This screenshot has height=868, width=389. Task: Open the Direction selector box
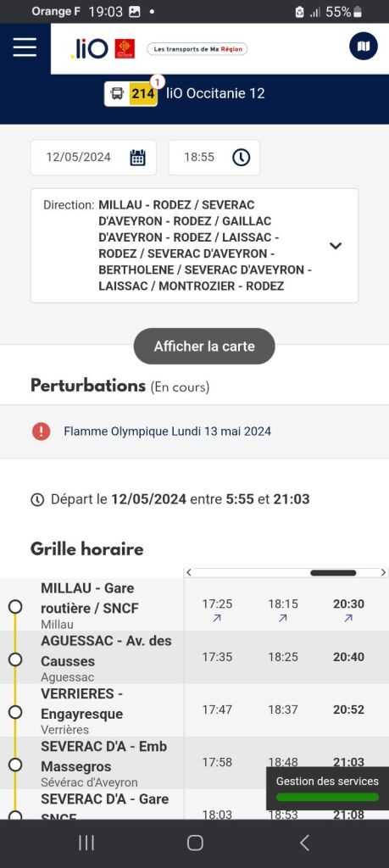click(194, 246)
